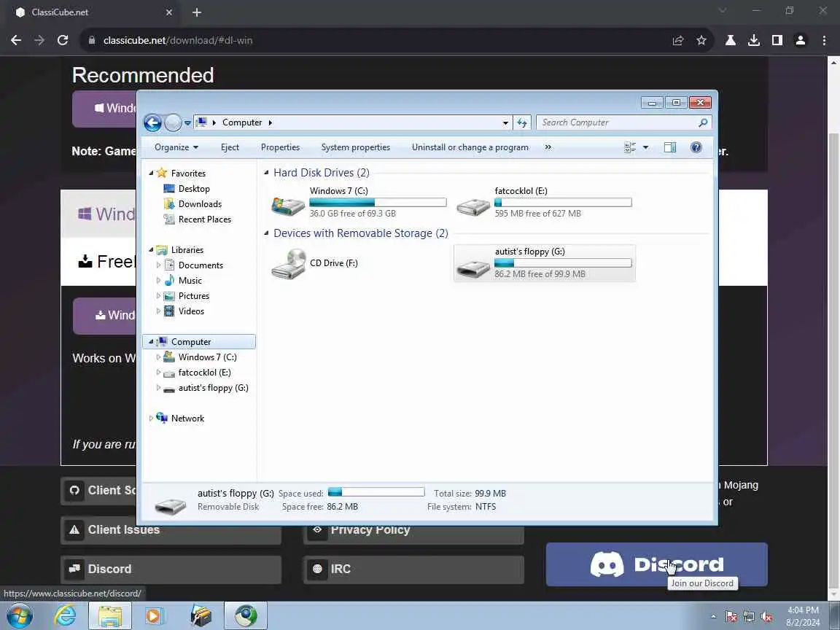Launch Internet Explorer from taskbar
The height and width of the screenshot is (630, 840).
[66, 616]
